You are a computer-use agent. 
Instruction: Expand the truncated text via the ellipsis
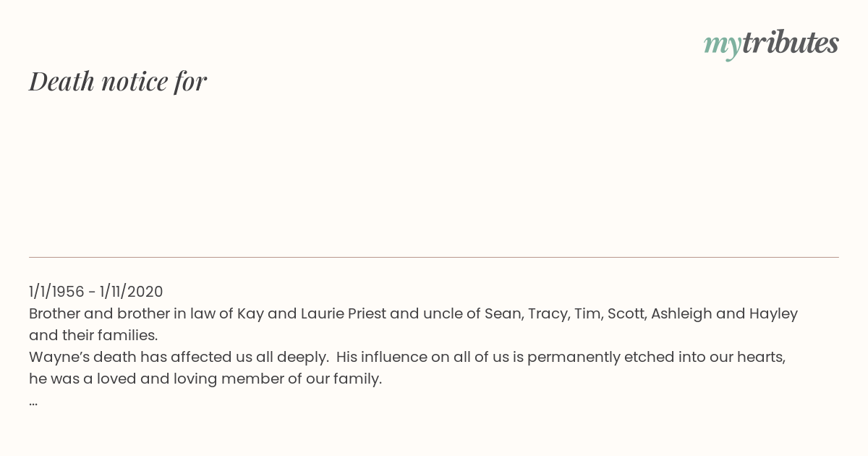[x=33, y=402]
